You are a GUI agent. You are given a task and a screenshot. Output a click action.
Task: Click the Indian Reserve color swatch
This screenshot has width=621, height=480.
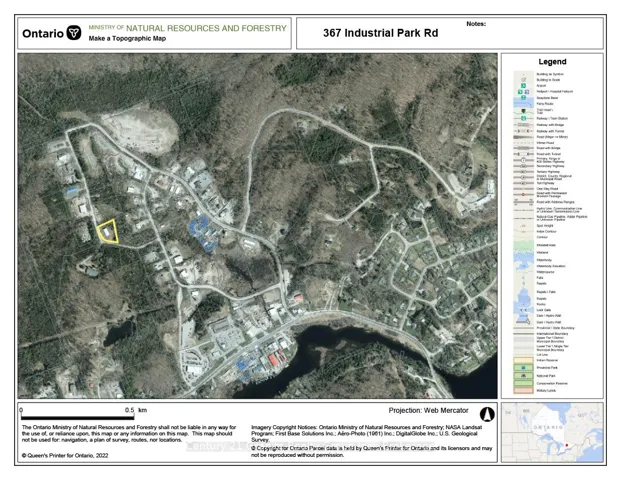[522, 358]
